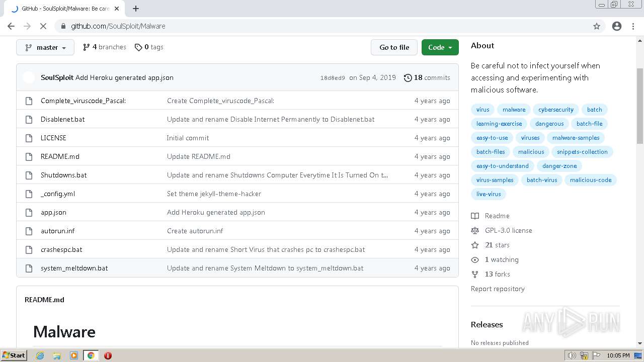
Task: Open the Chrome three-dot menu
Action: (633, 26)
